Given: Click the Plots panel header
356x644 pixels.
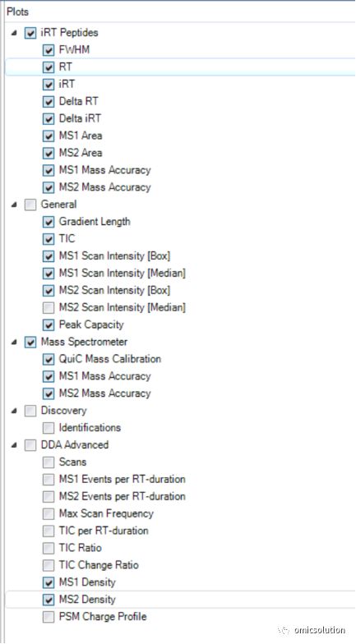Looking at the screenshot, I should (18, 11).
